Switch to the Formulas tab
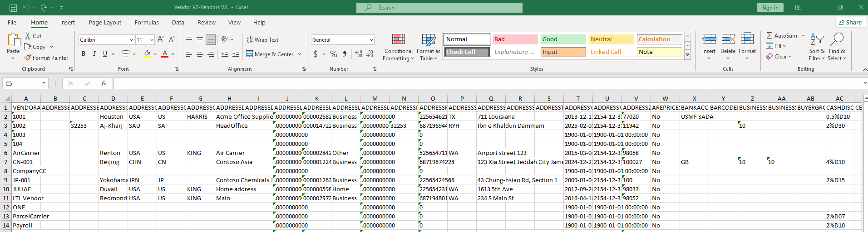868x232 pixels. (147, 22)
